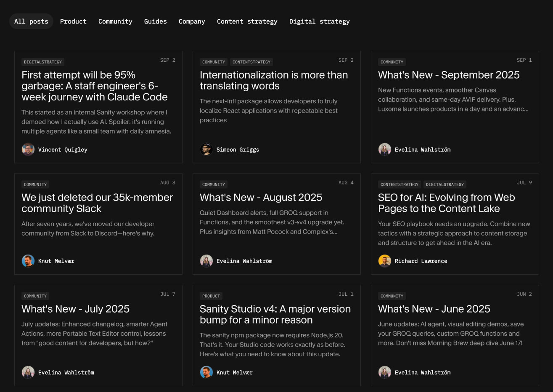Click Evelina's avatar on September 2025 card
The image size is (553, 392).
(x=385, y=150)
